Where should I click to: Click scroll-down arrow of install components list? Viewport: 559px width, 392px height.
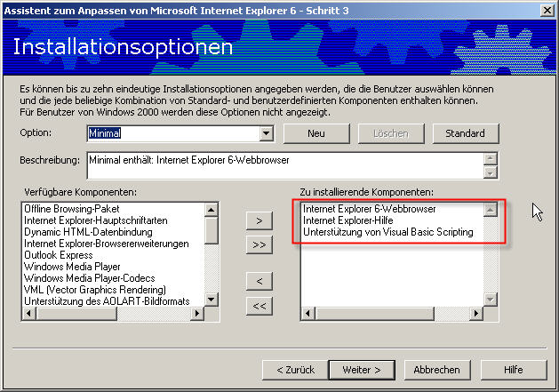(x=491, y=300)
